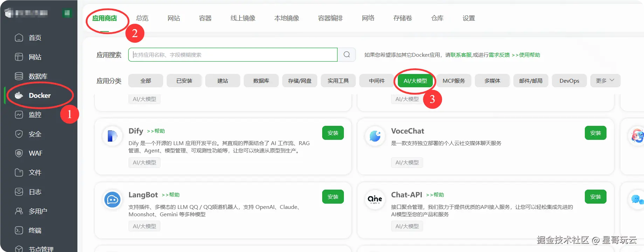Select the 中间件 category button
This screenshot has height=252, width=644.
pyautogui.click(x=377, y=81)
